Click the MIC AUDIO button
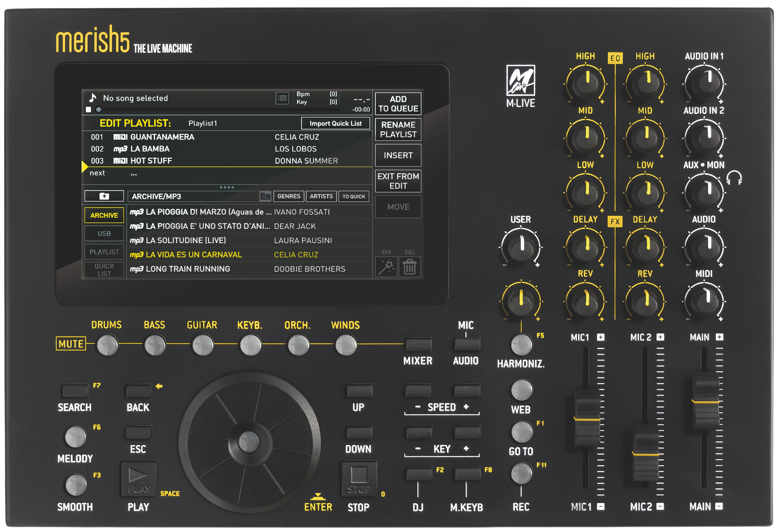Screen dimensions: 778x532 (467, 345)
